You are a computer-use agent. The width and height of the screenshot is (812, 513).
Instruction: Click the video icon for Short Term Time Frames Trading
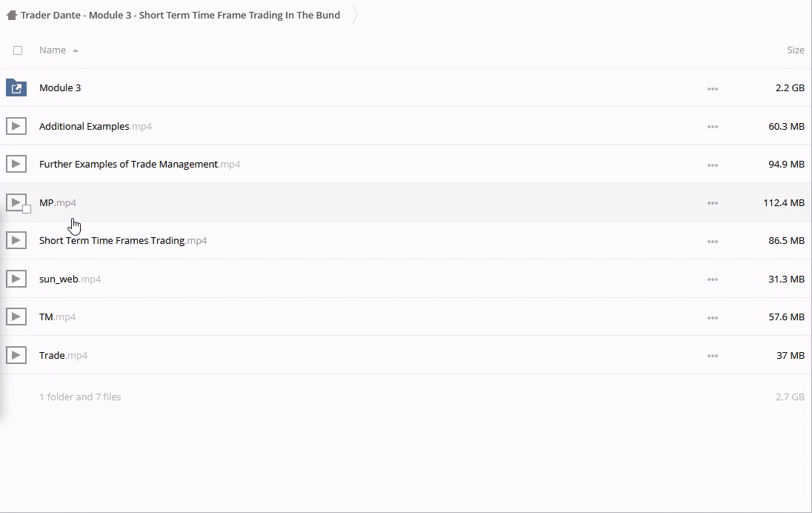[16, 241]
